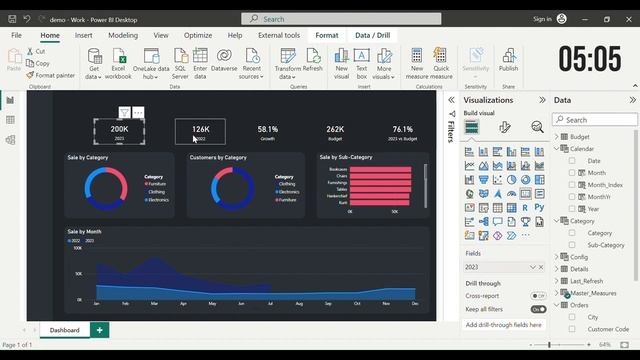
Task: Check the Customer Code field checkbox
Action: 572,329
